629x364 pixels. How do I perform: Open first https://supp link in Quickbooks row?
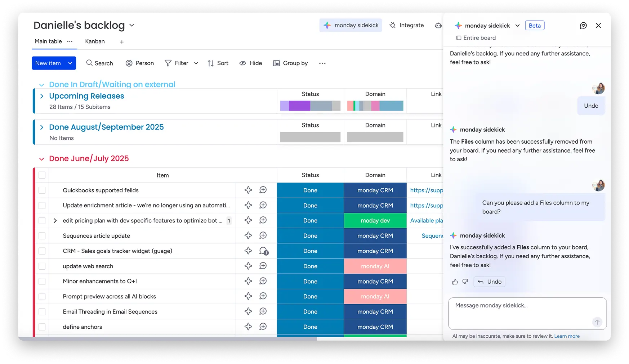pos(427,190)
